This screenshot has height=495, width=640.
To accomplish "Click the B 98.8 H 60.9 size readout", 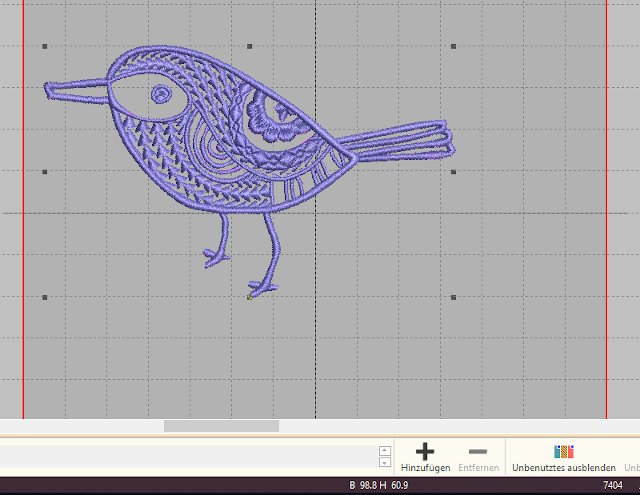I will [x=379, y=485].
